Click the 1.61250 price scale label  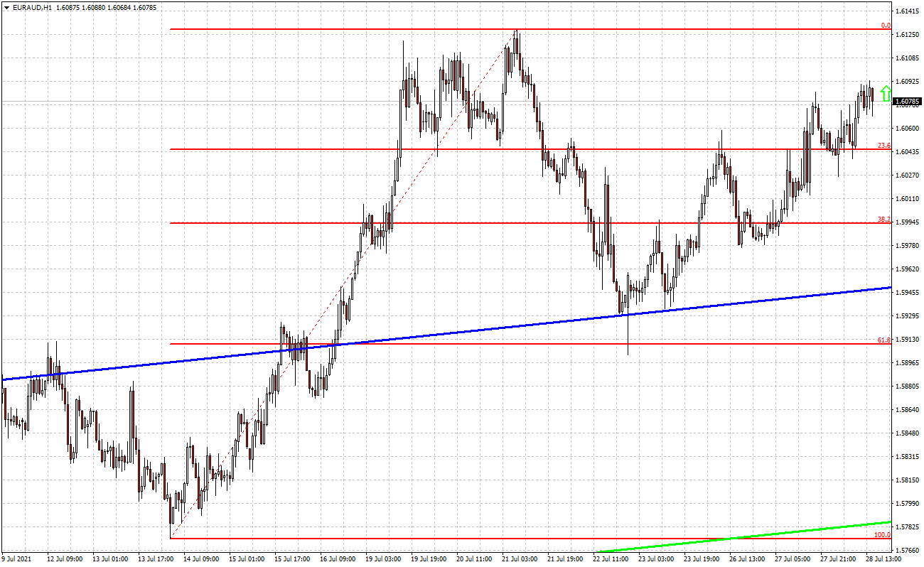point(908,35)
